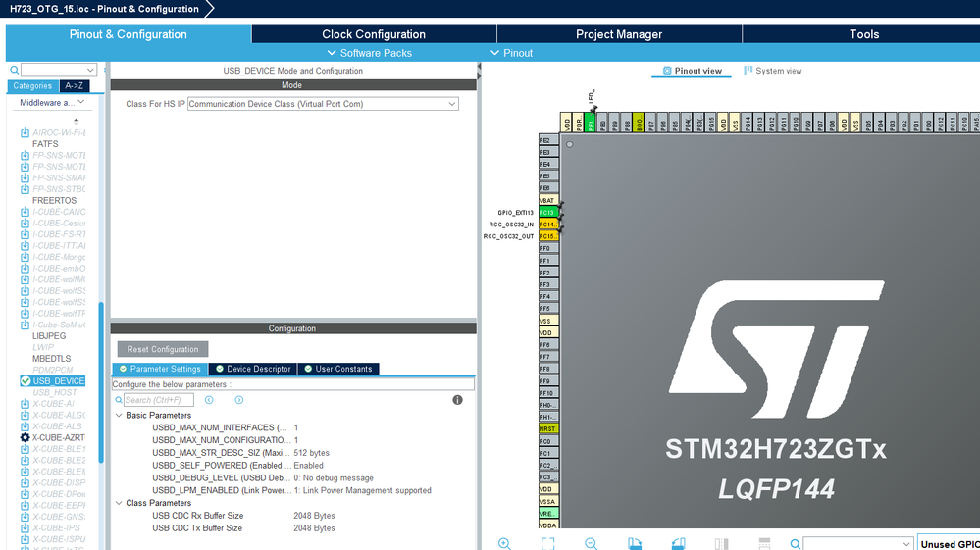Expand the Pinout menu
The height and width of the screenshot is (550, 980).
click(511, 53)
